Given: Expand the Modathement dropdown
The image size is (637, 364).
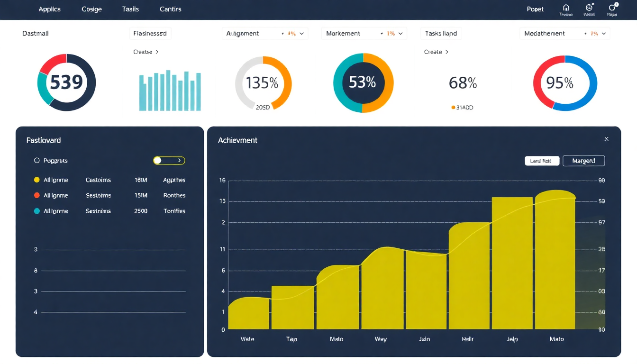Looking at the screenshot, I should (603, 34).
